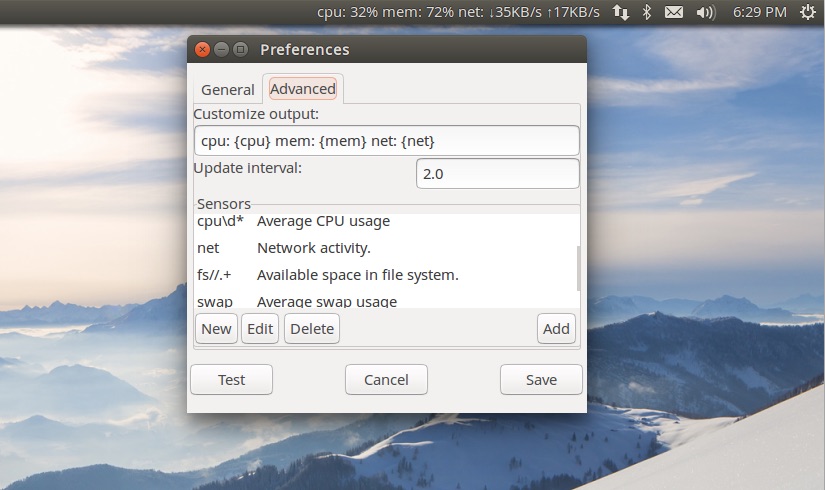
Task: Open the mail envelope indicator
Action: click(675, 12)
